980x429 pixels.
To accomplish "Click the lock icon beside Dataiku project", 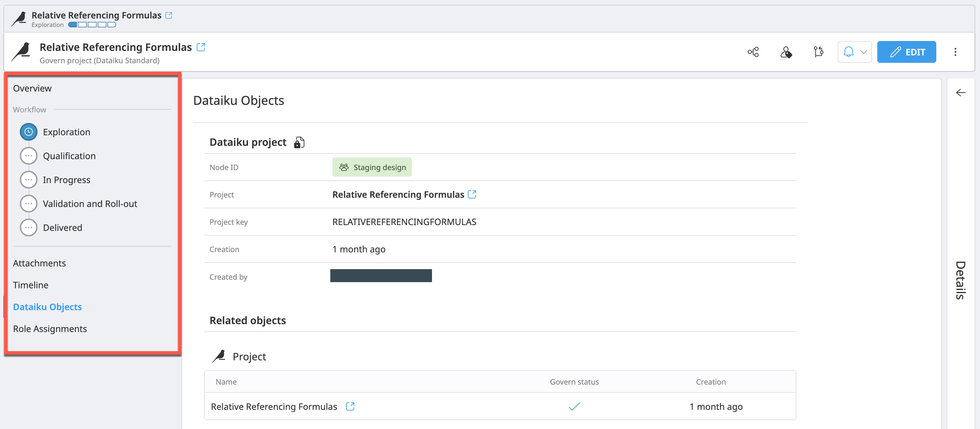I will click(x=299, y=142).
